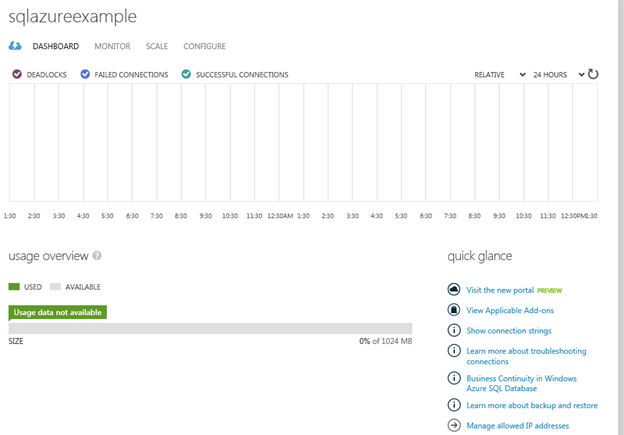Click the SIZE label under usage bar

click(16, 341)
